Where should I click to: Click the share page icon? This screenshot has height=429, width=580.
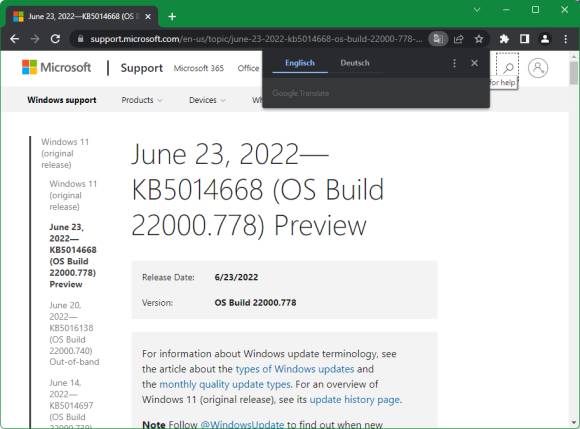(x=459, y=39)
